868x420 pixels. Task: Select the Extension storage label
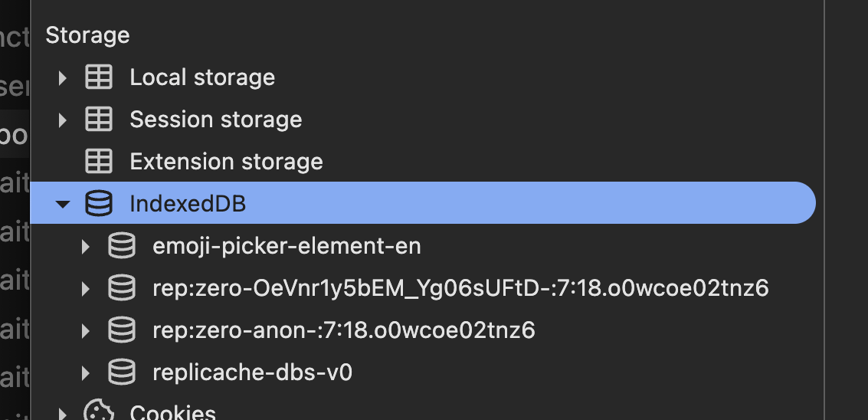(226, 162)
